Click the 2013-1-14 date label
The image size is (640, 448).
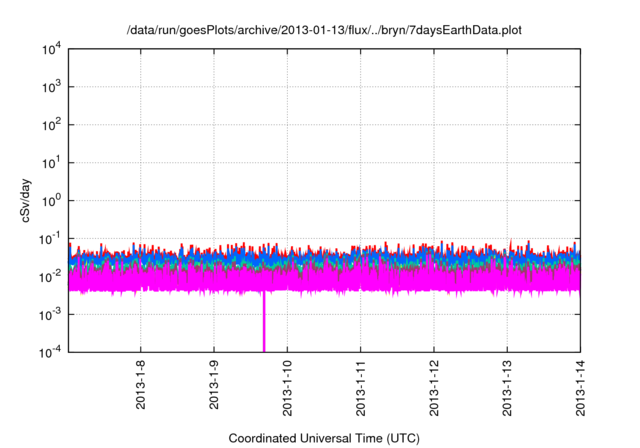pyautogui.click(x=580, y=388)
